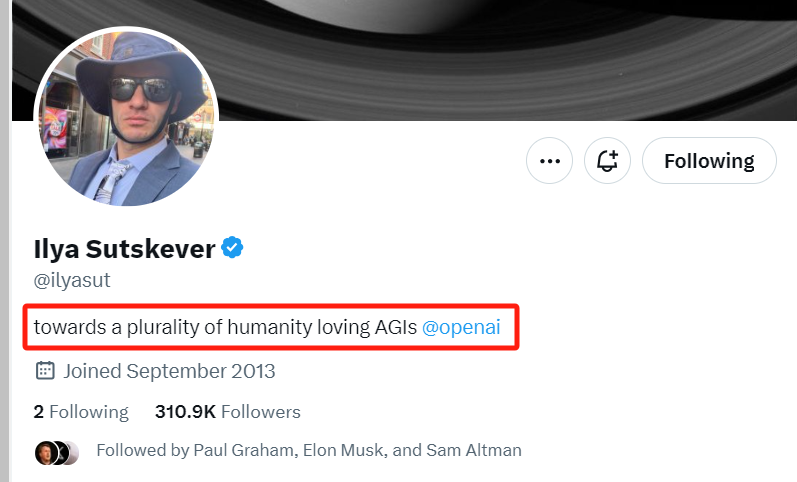Click the Ilya Sutskever display name

(125, 248)
